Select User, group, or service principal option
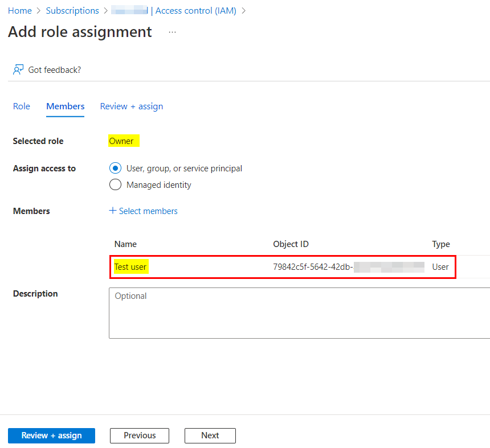 coord(115,168)
